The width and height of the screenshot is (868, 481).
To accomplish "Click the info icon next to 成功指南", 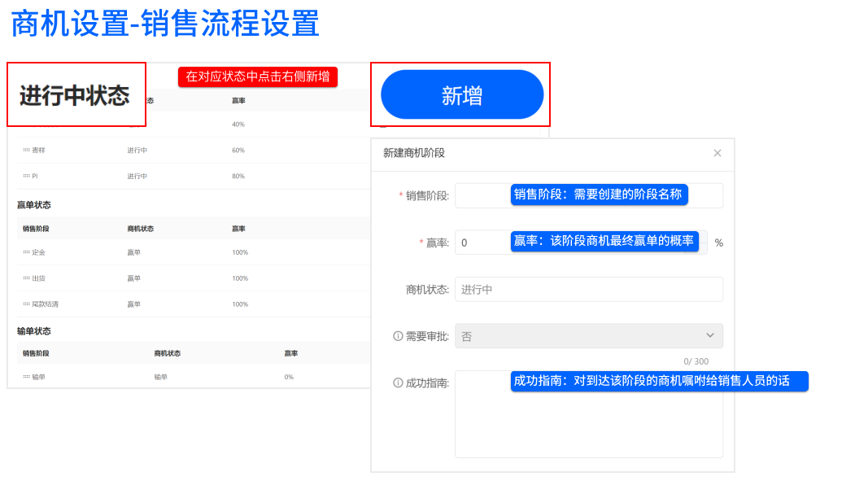I will (398, 383).
